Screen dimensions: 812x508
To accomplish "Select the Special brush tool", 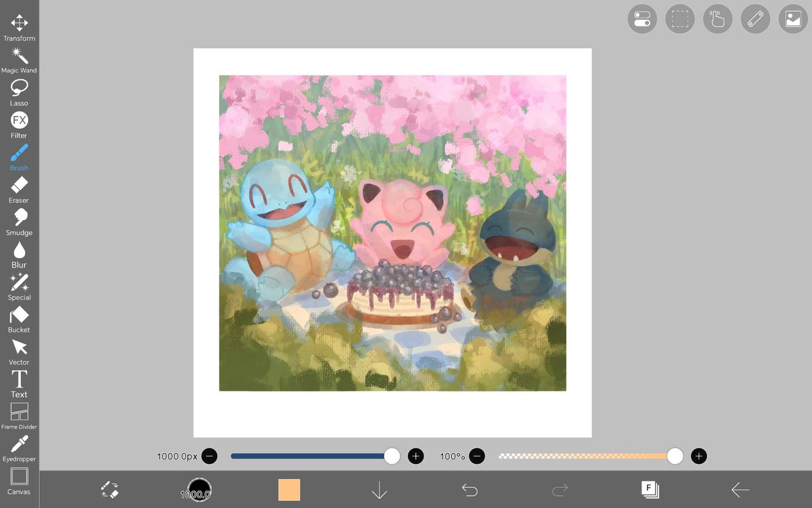I will [19, 287].
